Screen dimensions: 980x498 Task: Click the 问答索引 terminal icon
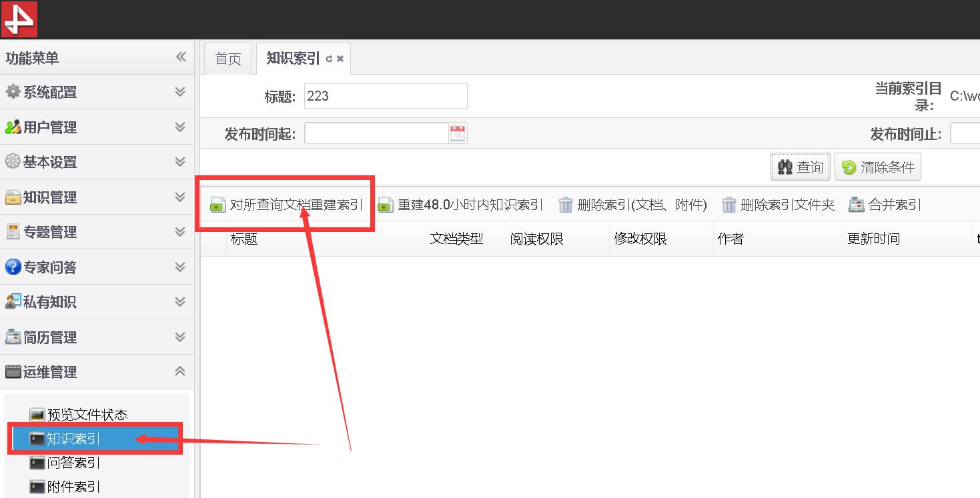[x=37, y=463]
